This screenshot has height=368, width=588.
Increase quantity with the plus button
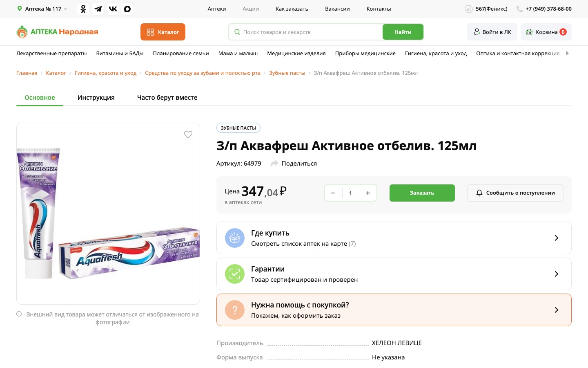pos(368,193)
